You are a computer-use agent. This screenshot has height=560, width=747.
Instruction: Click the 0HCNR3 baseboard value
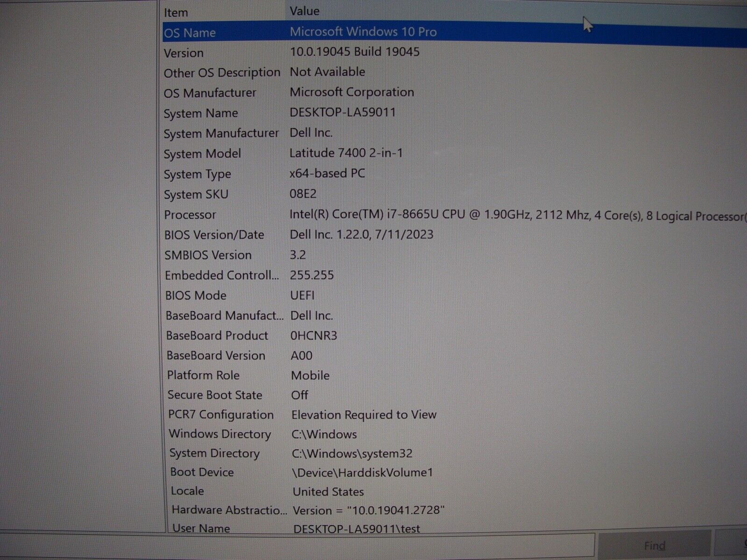point(314,336)
